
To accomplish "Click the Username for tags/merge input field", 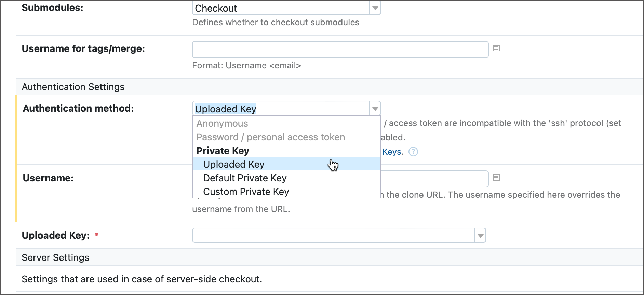I will tap(340, 49).
